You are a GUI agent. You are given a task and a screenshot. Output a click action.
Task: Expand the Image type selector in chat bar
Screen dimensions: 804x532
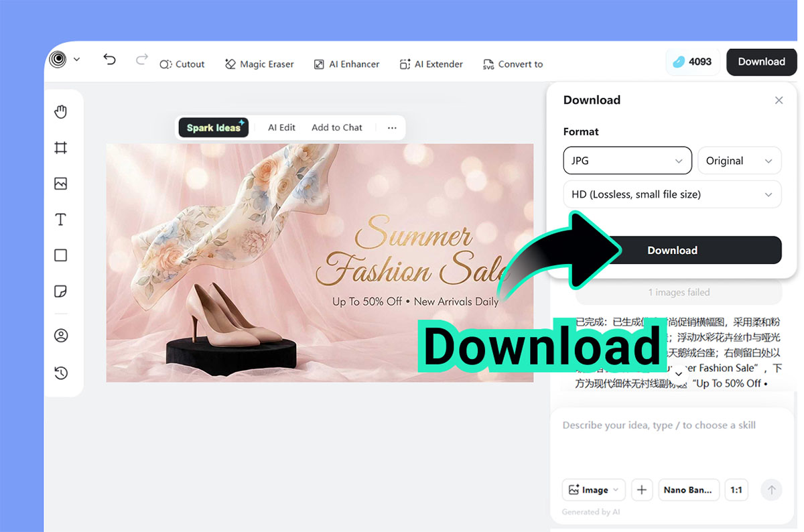click(594, 490)
